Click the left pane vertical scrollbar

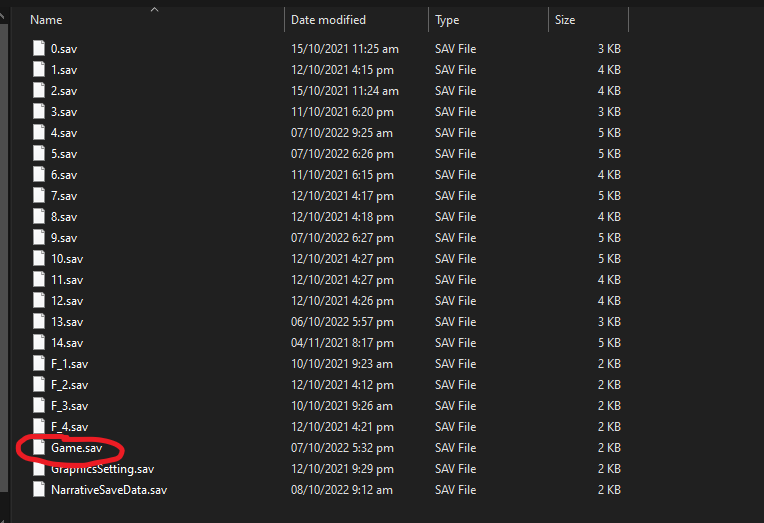(3, 258)
